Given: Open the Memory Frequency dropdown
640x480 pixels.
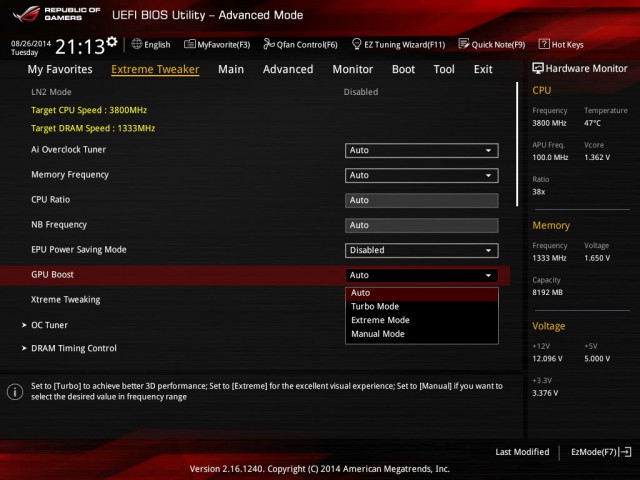Looking at the screenshot, I should (421, 175).
